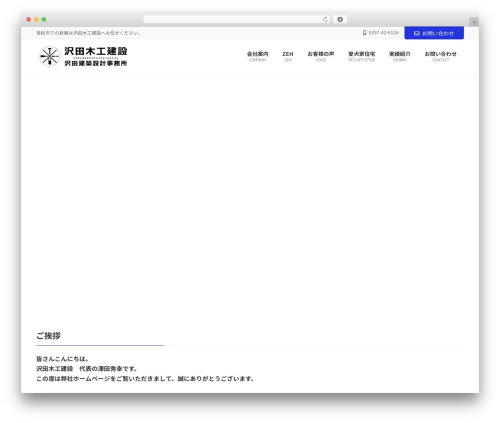Click the 沢田木工建設 site title text
Viewport: 500px width, 423px height.
pos(96,51)
